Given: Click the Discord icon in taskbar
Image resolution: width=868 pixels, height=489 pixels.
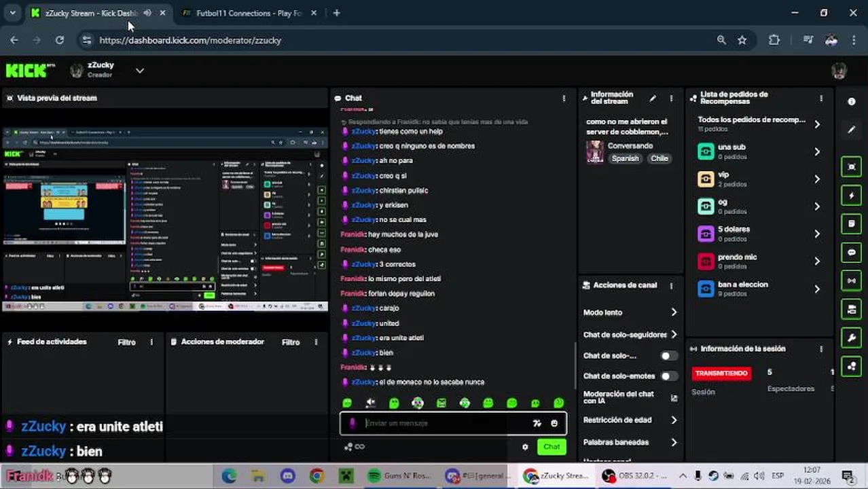Looking at the screenshot, I should tap(287, 476).
